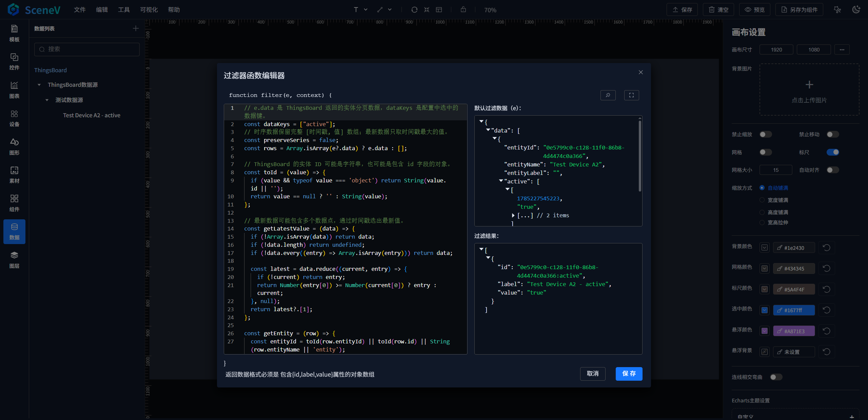Select the 数据 data sidebar panel

pyautogui.click(x=14, y=232)
